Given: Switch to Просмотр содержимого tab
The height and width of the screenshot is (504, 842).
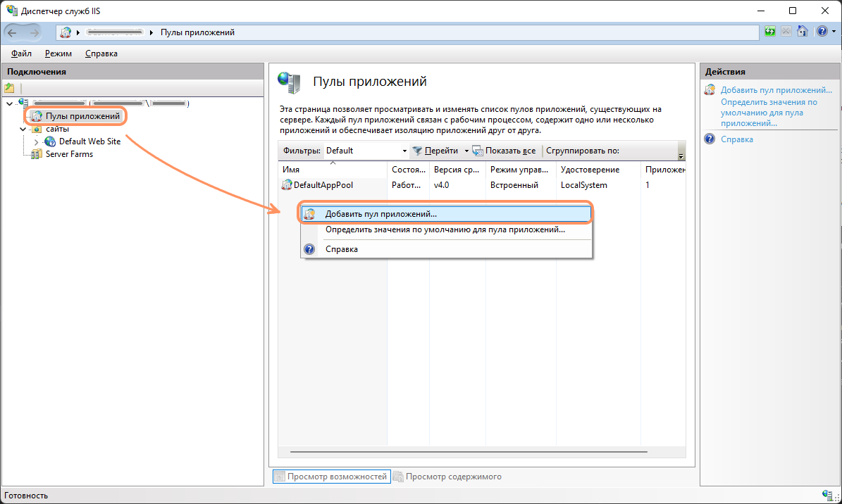Looking at the screenshot, I should [x=453, y=477].
